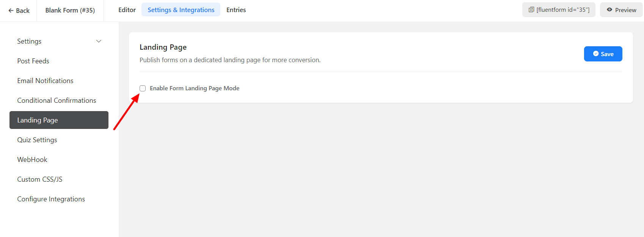Open Quiz Settings

click(37, 140)
